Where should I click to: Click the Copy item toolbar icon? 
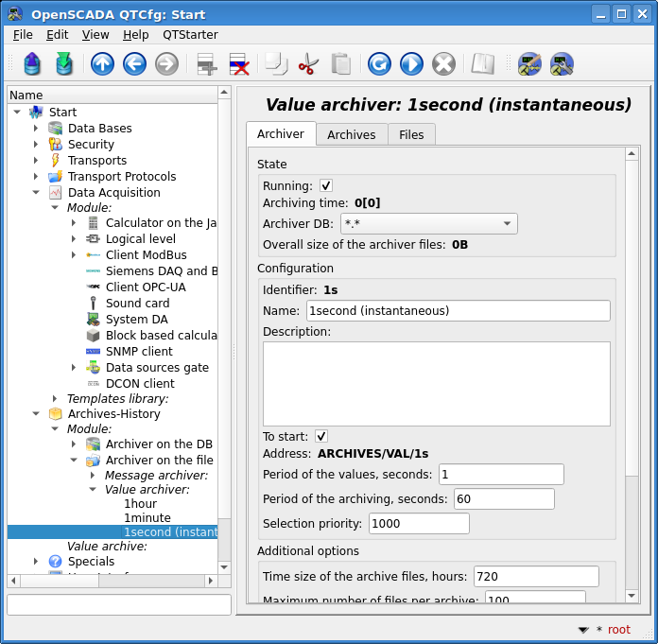coord(277,64)
